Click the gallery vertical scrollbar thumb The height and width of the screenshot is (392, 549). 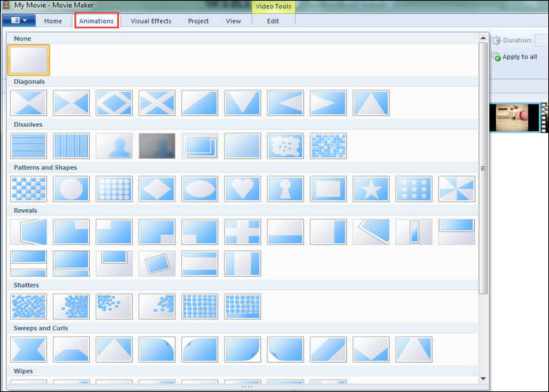(483, 168)
